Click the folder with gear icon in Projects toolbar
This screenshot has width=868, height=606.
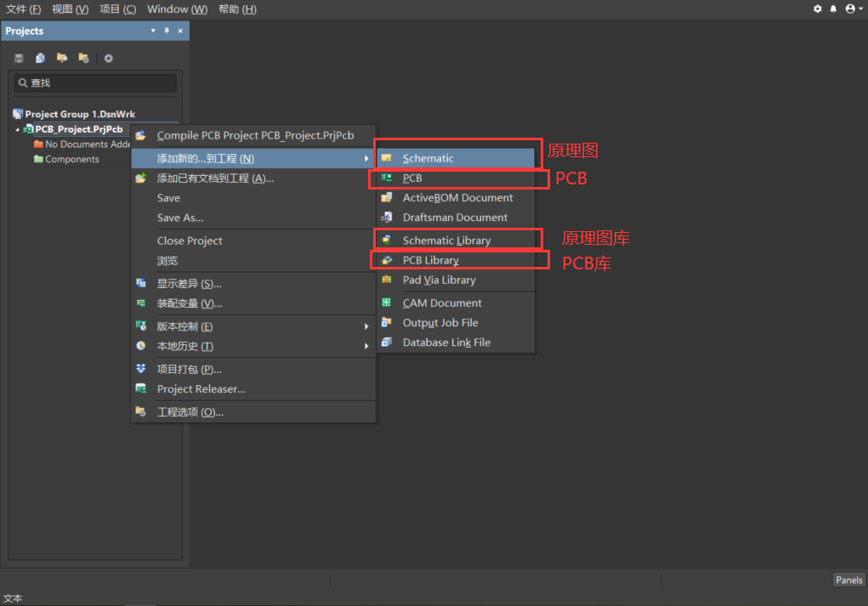click(83, 58)
